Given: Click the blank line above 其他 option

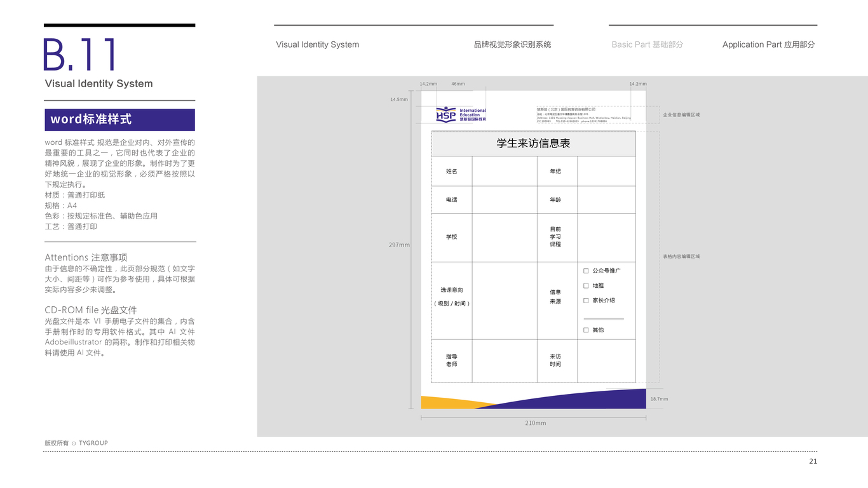Looking at the screenshot, I should (x=604, y=318).
